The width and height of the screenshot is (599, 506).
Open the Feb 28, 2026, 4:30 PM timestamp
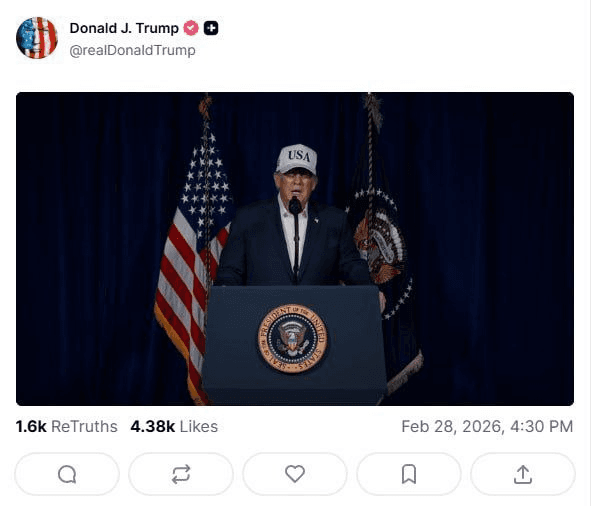pyautogui.click(x=487, y=427)
